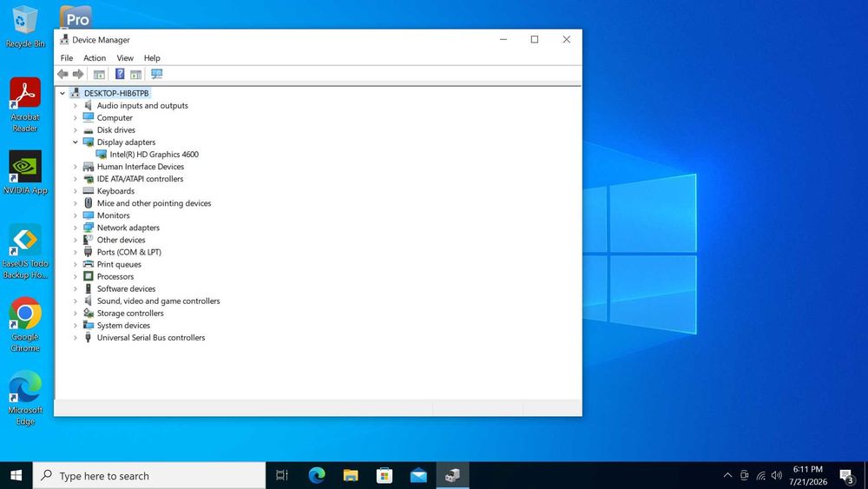868x489 pixels.
Task: Click the network Wi-Fi tray icon
Action: click(x=761, y=475)
